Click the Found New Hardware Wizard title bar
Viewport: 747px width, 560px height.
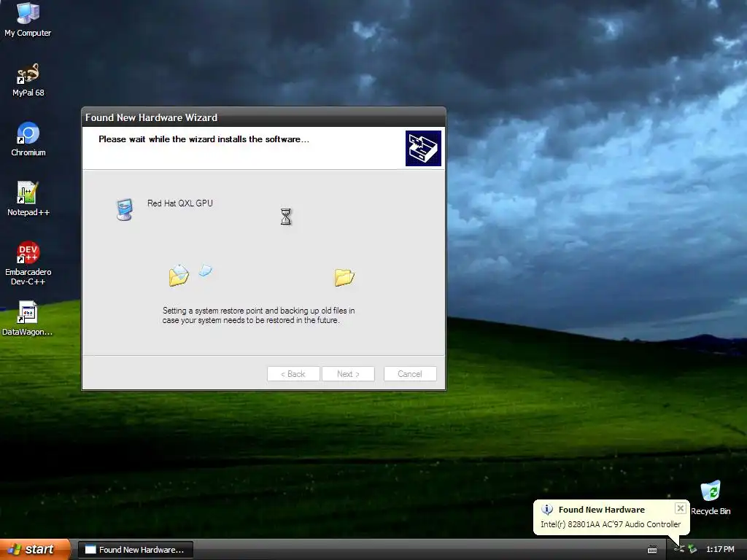point(263,117)
